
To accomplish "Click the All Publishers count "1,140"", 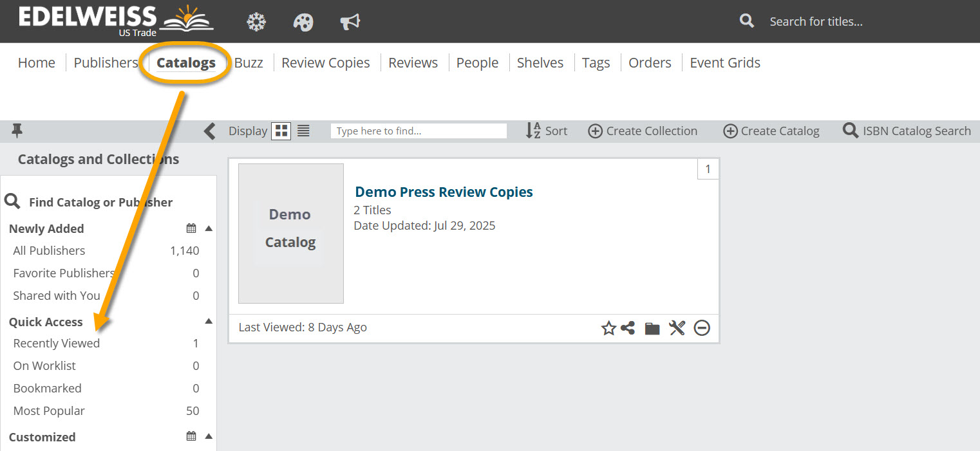I will (x=185, y=251).
